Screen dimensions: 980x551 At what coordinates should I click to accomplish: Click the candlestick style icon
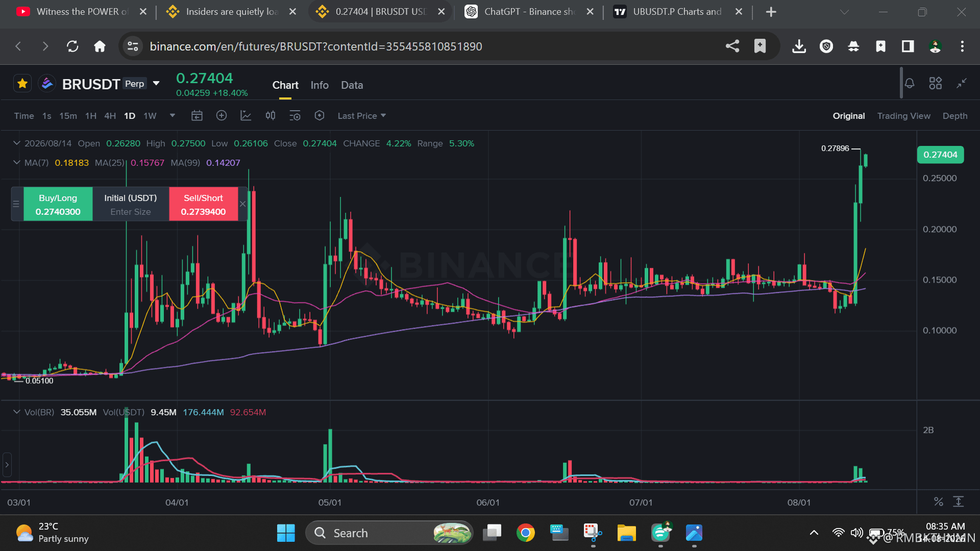pyautogui.click(x=271, y=116)
